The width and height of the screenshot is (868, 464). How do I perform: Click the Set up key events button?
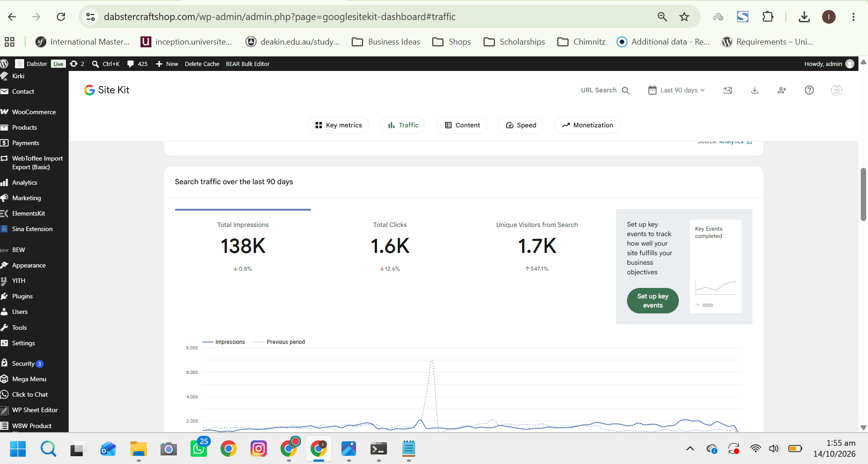tap(652, 301)
